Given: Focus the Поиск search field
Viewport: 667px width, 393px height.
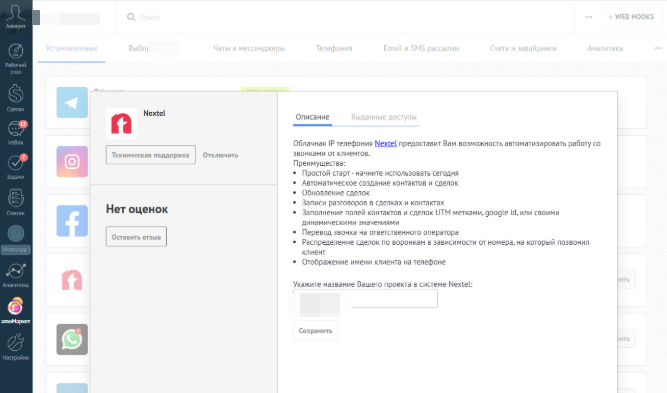Looking at the screenshot, I should click(x=149, y=17).
